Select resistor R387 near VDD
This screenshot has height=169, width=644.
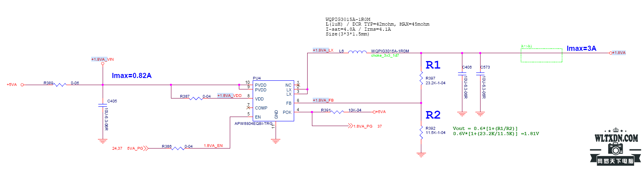(196, 98)
